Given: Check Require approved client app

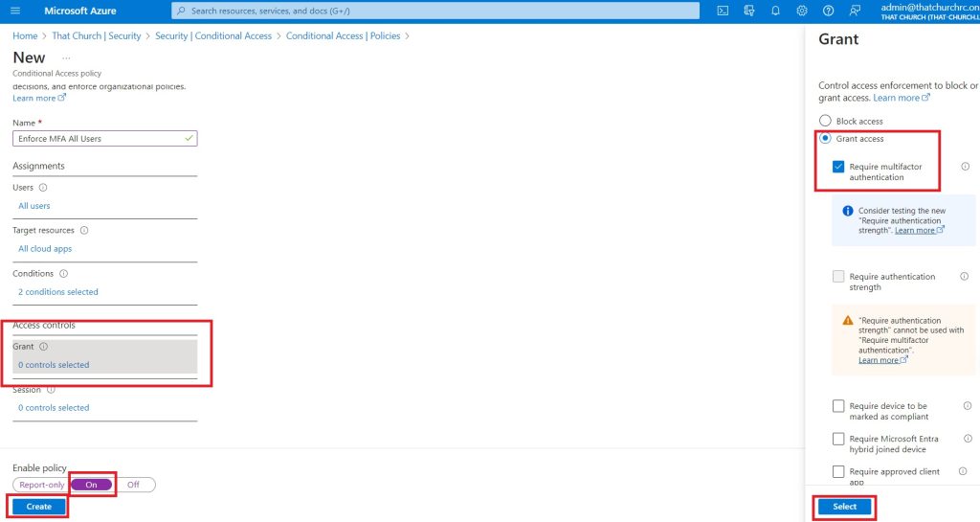Looking at the screenshot, I should click(838, 472).
